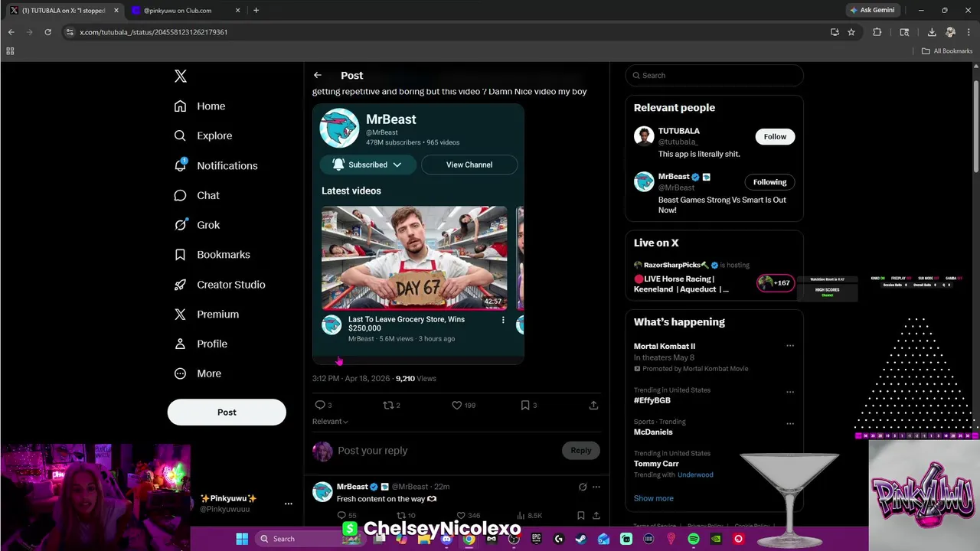Open options for the McDaniels trend
Image resolution: width=980 pixels, height=551 pixels.
coord(790,423)
